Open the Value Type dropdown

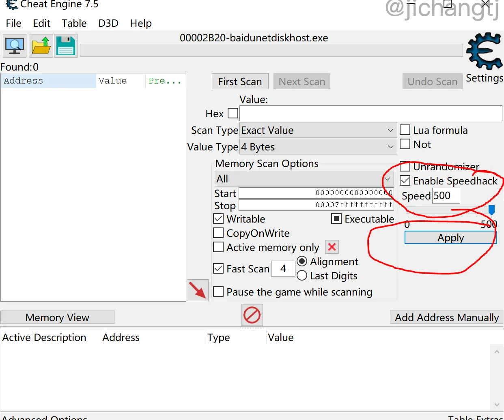[318, 147]
